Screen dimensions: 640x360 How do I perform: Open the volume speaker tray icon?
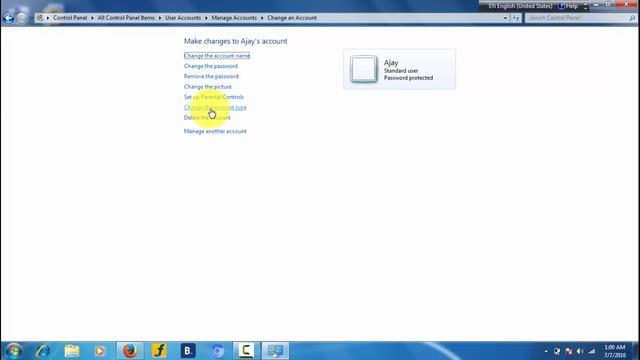tap(580, 351)
